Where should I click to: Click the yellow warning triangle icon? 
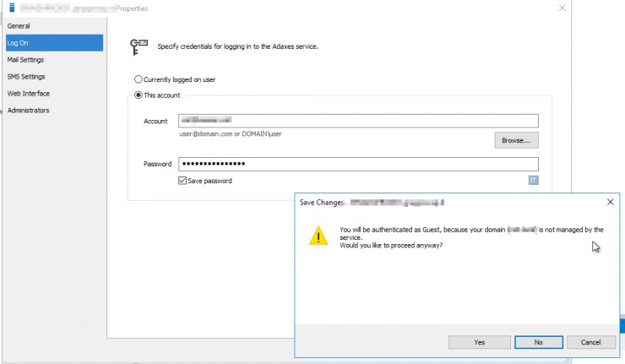pyautogui.click(x=318, y=236)
